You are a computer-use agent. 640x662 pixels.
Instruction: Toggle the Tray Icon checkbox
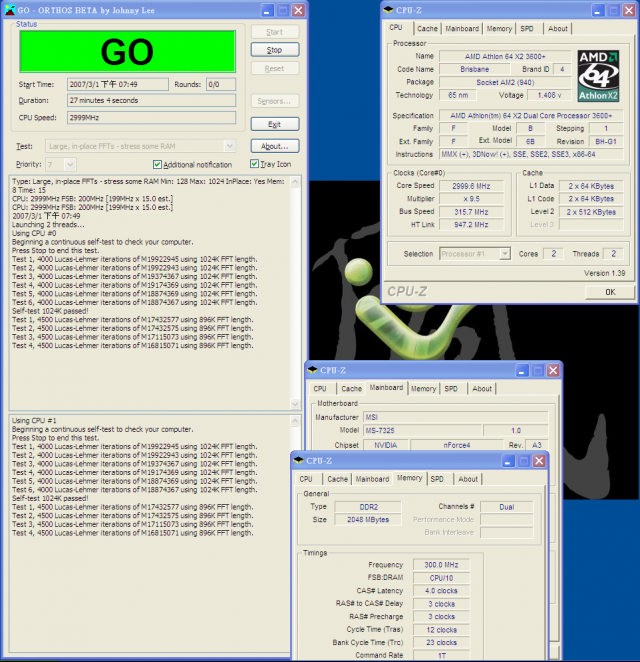pos(254,164)
